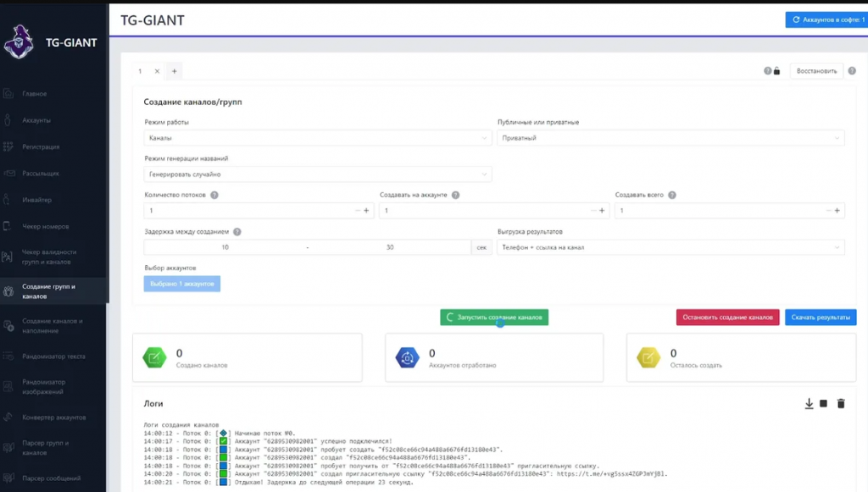
Task: Show help for Задержка между созданием
Action: pos(237,232)
